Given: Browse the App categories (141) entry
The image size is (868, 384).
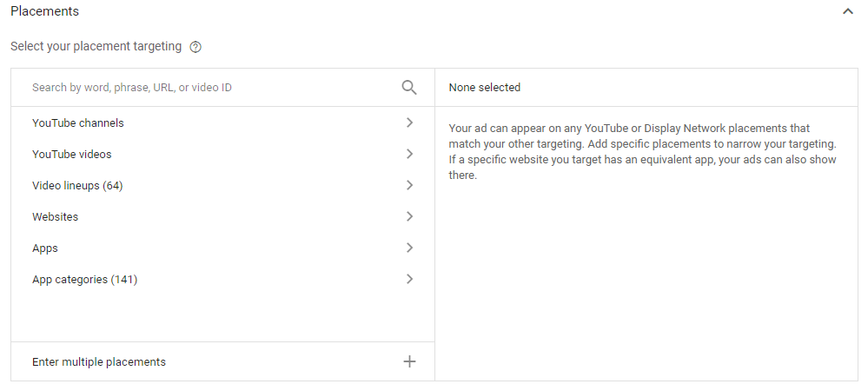Looking at the screenshot, I should [84, 280].
